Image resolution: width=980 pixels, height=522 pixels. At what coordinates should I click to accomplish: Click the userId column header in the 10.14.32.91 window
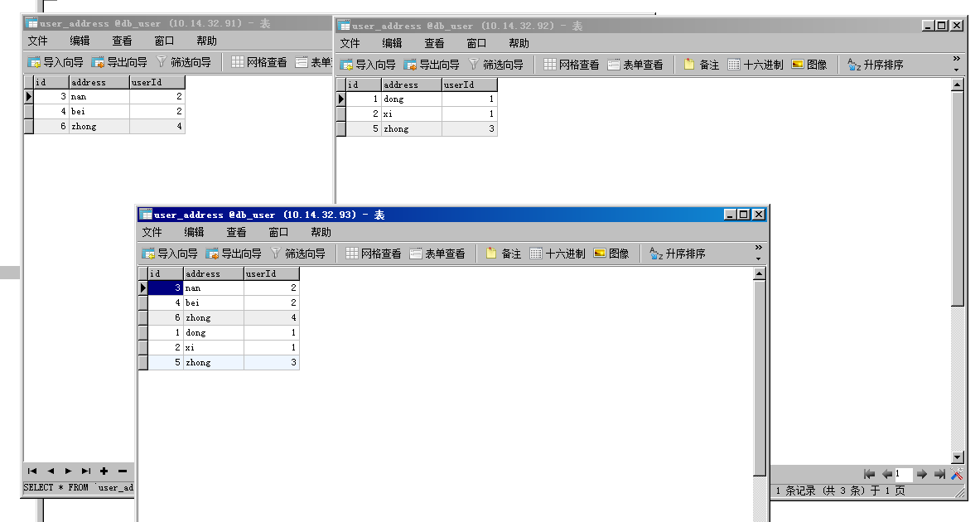[x=157, y=82]
